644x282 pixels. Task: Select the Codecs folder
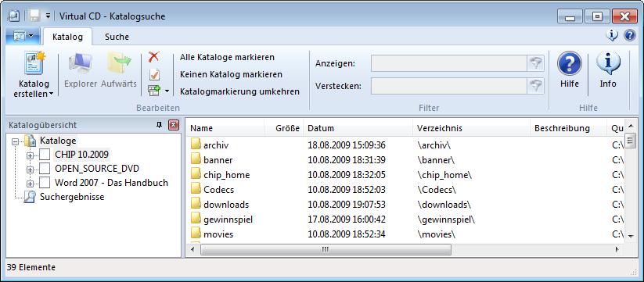click(218, 190)
